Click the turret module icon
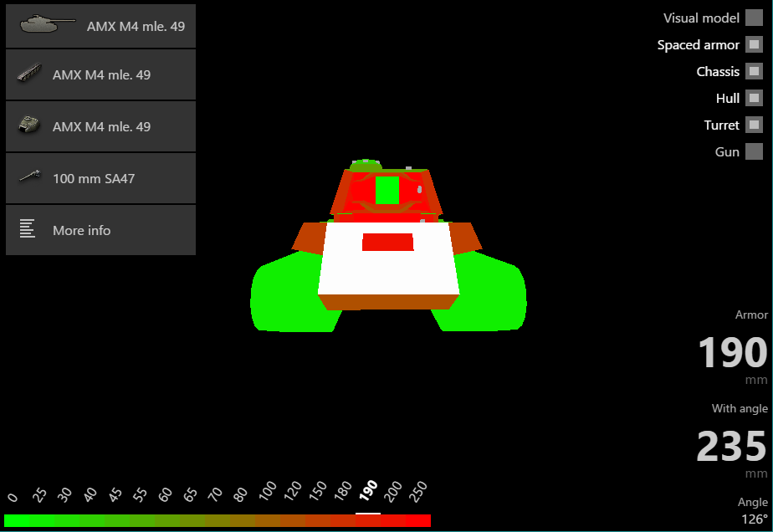 click(x=29, y=125)
